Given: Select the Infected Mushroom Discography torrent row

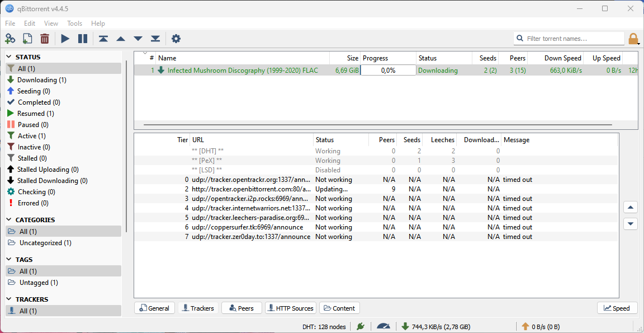Looking at the screenshot, I should click(386, 71).
